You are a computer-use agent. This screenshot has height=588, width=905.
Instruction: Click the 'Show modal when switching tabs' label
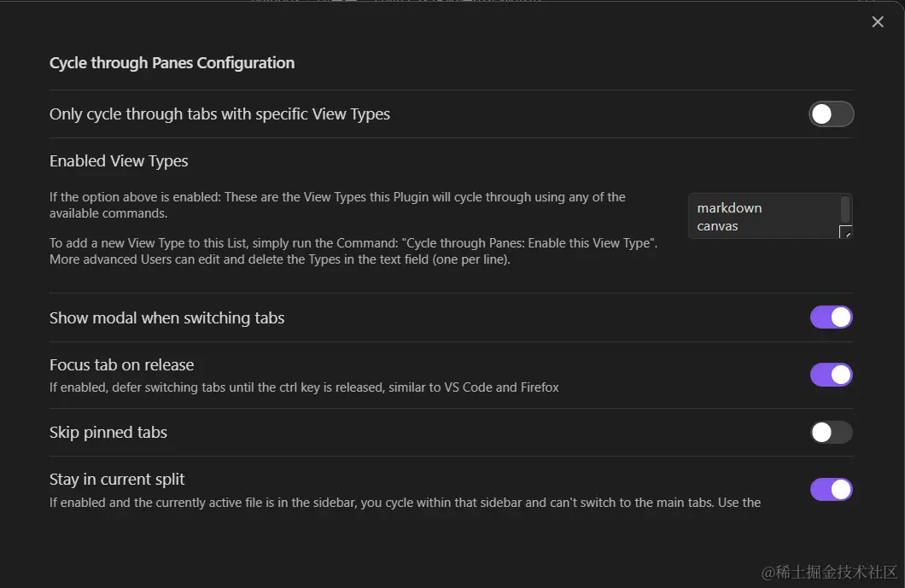click(166, 318)
